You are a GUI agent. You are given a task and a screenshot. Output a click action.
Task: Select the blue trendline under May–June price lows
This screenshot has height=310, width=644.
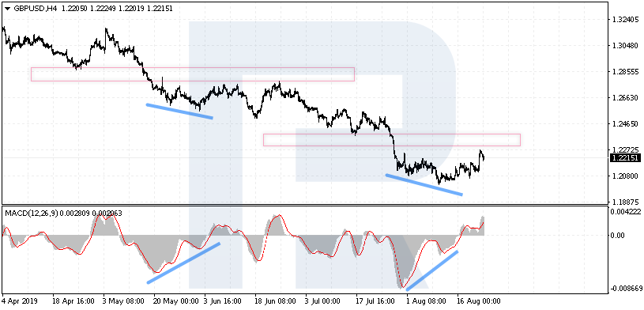179,111
